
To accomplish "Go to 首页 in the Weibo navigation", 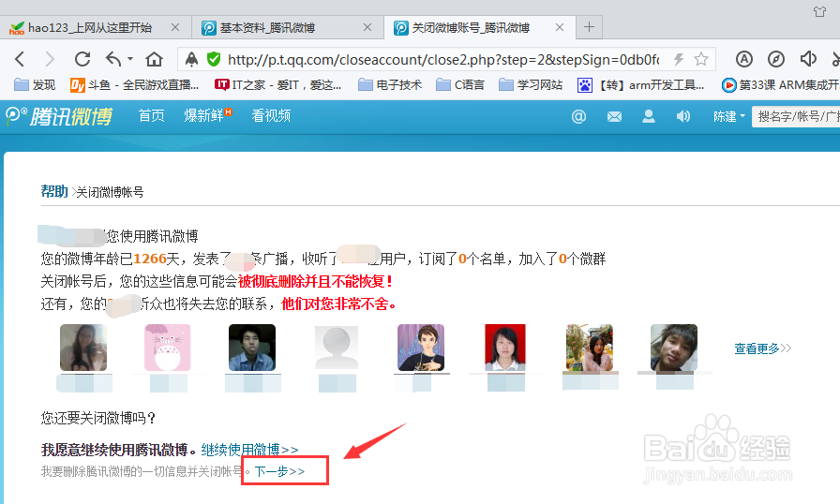I will pos(152,115).
